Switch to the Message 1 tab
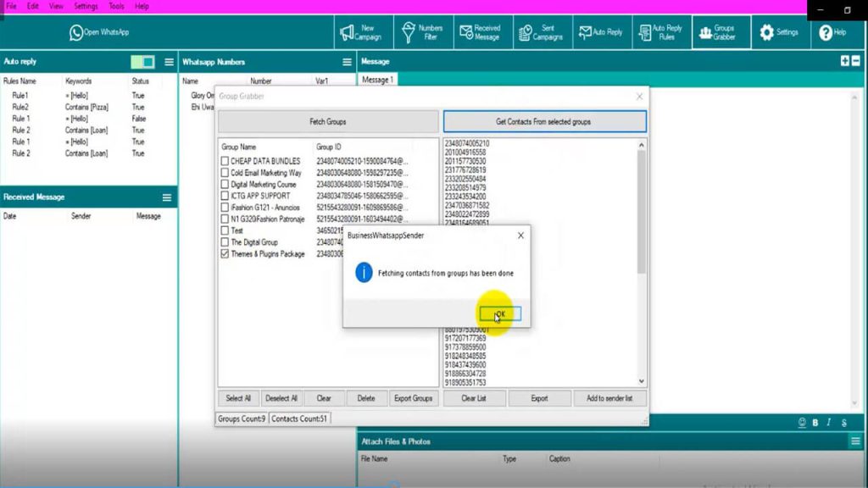The height and width of the screenshot is (488, 868). [x=377, y=80]
